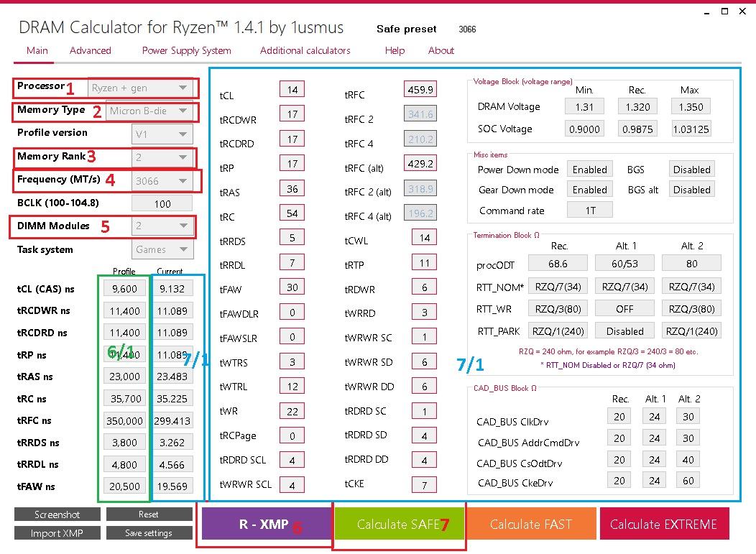
Task: Click the tRTP value field
Action: 424,263
